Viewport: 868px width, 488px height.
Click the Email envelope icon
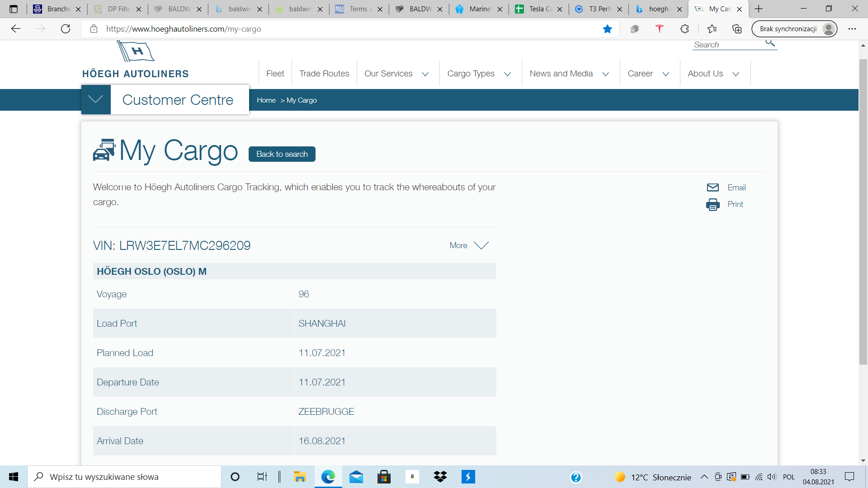712,188
